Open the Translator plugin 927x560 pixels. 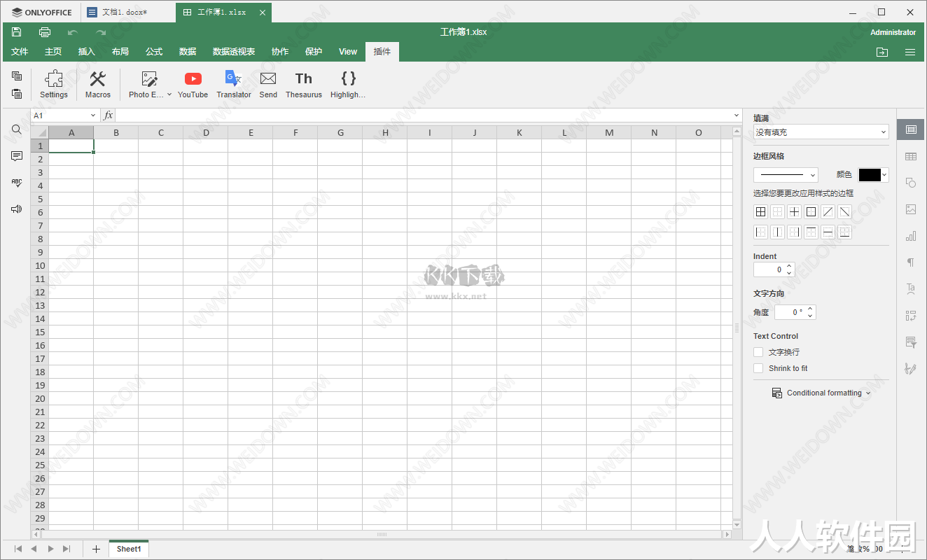234,85
